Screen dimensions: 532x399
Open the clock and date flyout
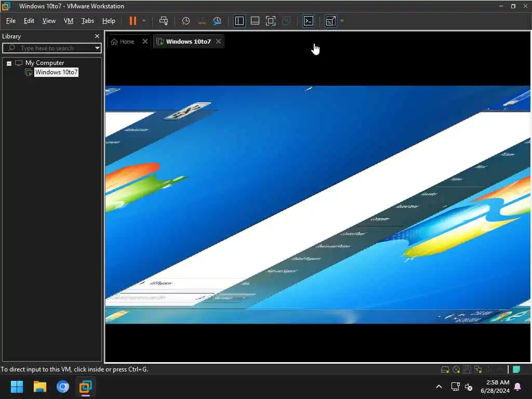tap(495, 387)
